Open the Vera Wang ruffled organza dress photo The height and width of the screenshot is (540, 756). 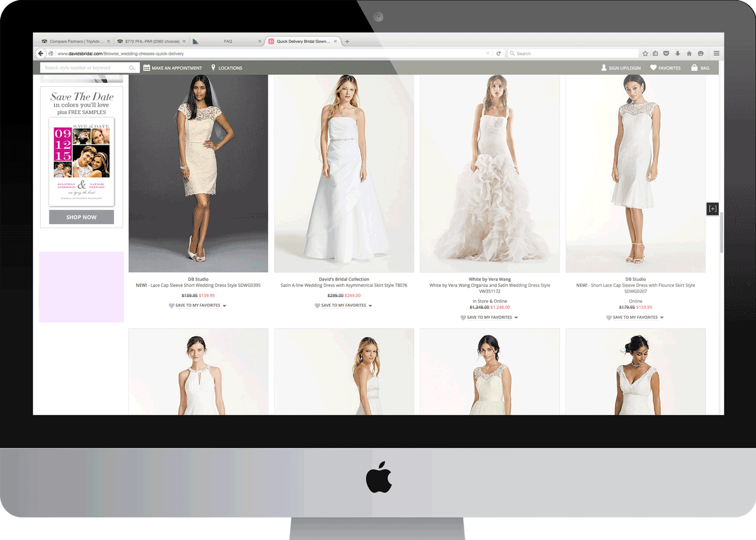point(490,173)
